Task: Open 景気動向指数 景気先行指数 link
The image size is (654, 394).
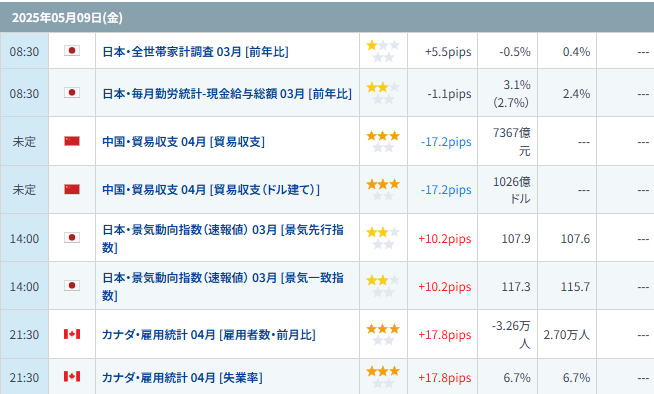Action: tap(223, 238)
